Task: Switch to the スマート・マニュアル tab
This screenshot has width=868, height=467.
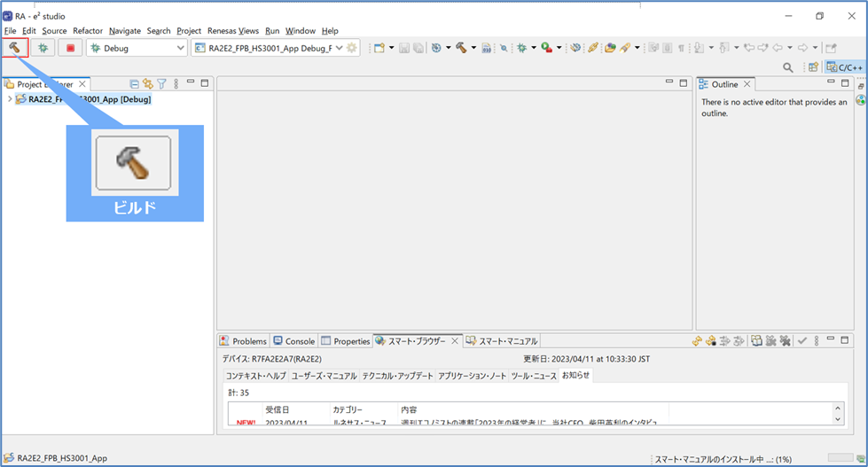Action: (x=502, y=341)
